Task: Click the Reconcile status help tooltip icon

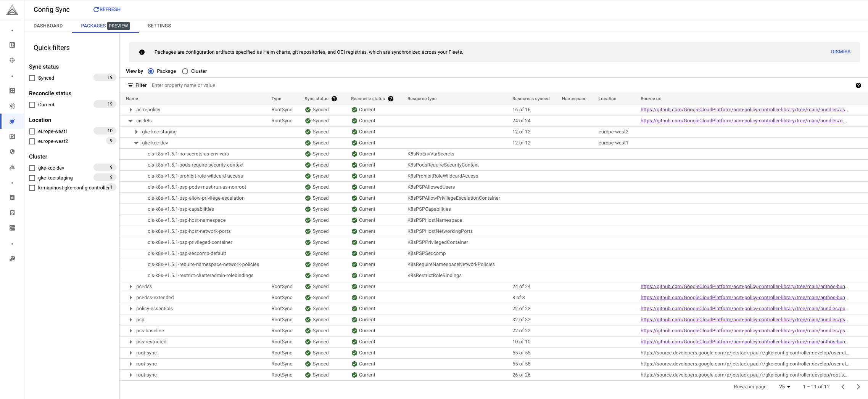Action: 391,99
